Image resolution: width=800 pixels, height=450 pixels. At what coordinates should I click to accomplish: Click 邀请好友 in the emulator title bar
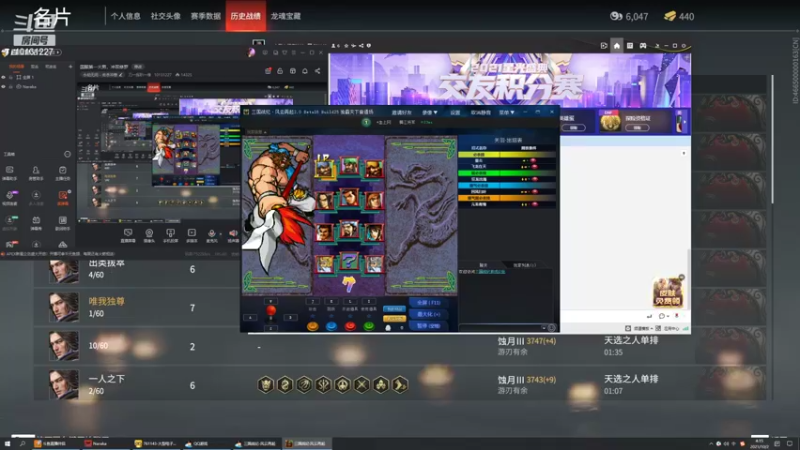point(401,112)
